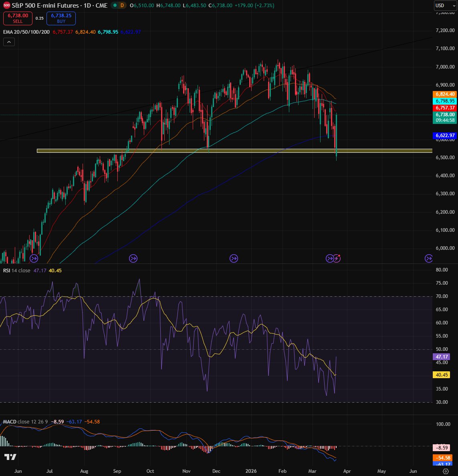Click the cyan 6,798.95 price-axis label
Viewport: 458px width, 476px height.
click(445, 101)
